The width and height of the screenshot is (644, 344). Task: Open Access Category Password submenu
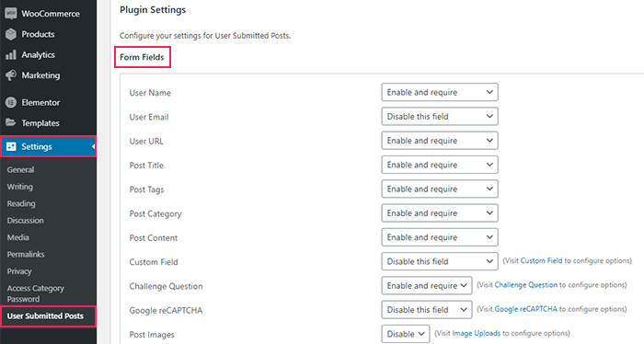(x=35, y=293)
